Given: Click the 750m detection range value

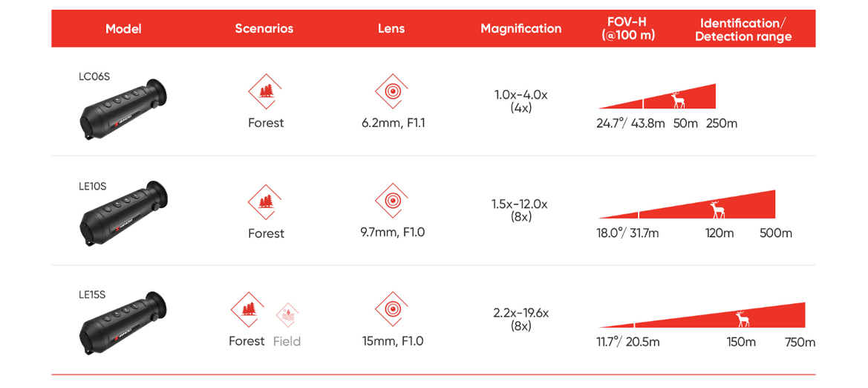Looking at the screenshot, I should [x=800, y=343].
